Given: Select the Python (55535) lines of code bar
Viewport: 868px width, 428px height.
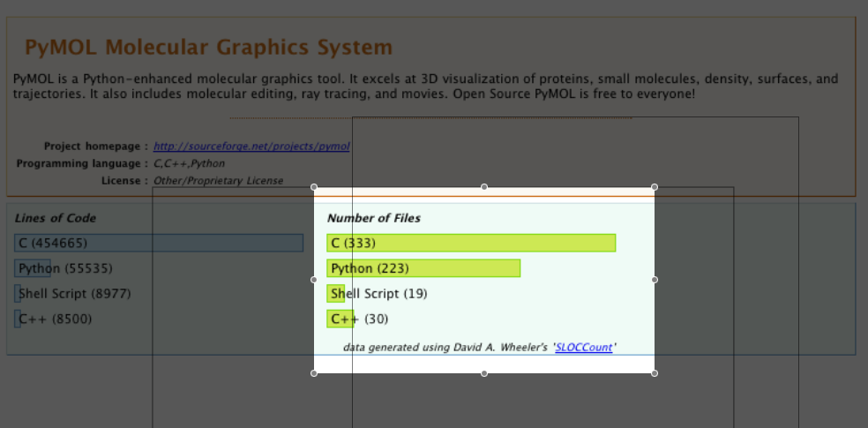Looking at the screenshot, I should pos(33,268).
